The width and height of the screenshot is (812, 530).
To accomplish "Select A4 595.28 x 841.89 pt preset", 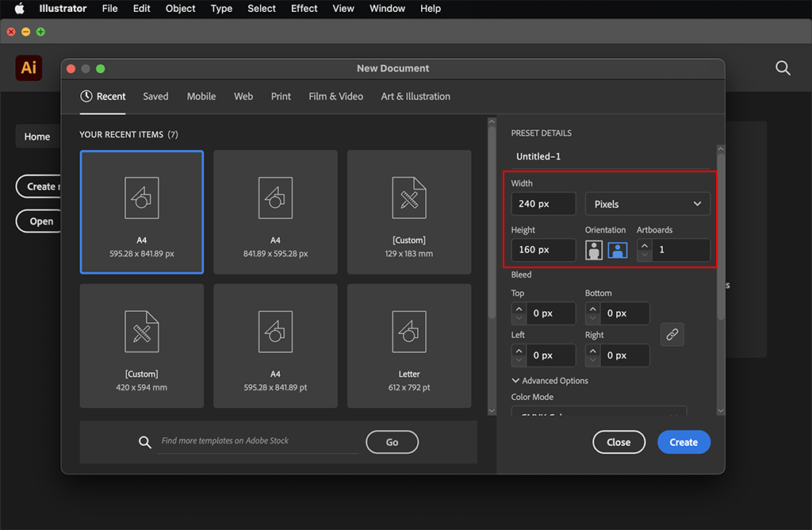I will point(275,346).
